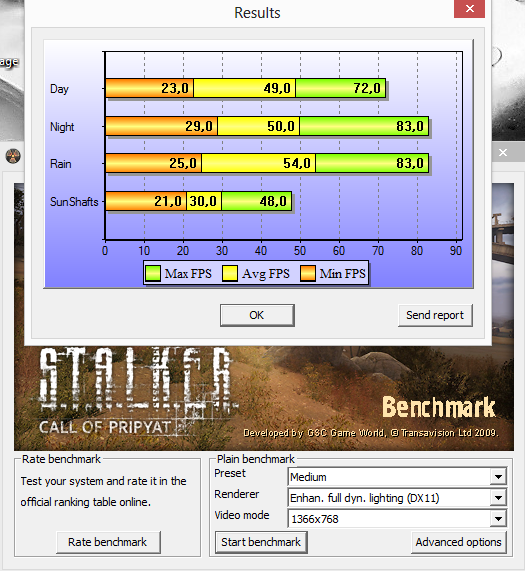Viewport: 525px width, 571px height.
Task: Click the Rate benchmark group title
Action: pyautogui.click(x=62, y=459)
